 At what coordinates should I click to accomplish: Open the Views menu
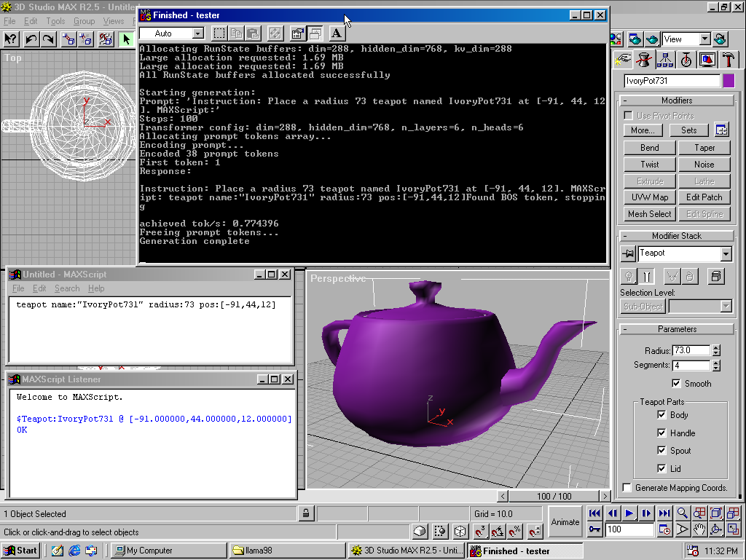(113, 21)
